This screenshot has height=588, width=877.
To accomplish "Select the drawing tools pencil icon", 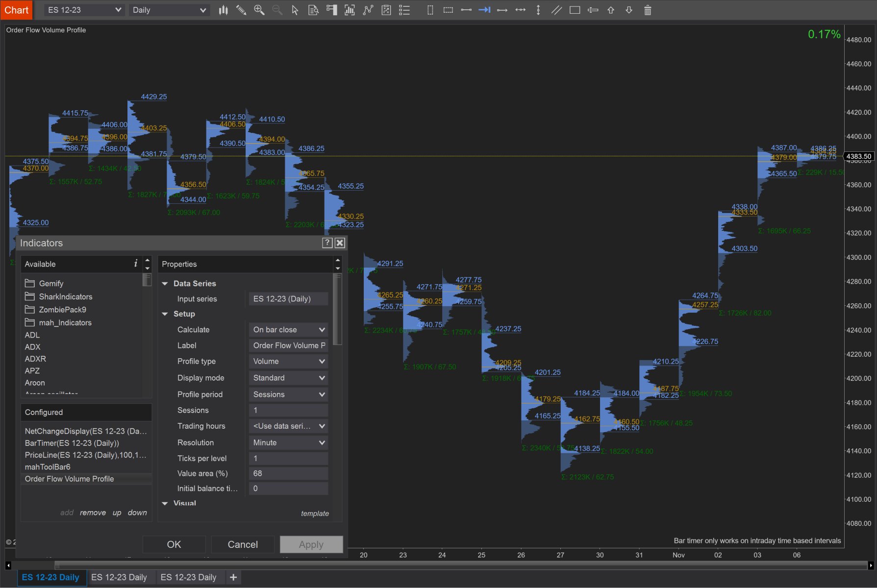I will click(241, 10).
